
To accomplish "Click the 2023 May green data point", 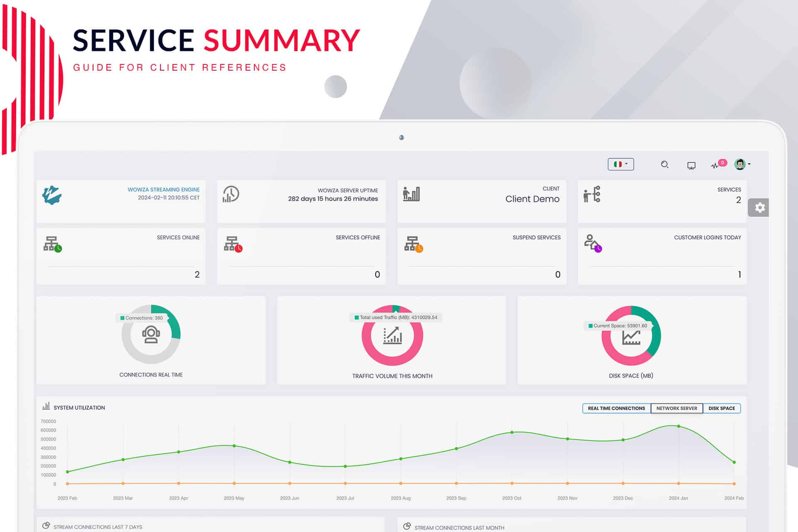I will click(x=234, y=446).
